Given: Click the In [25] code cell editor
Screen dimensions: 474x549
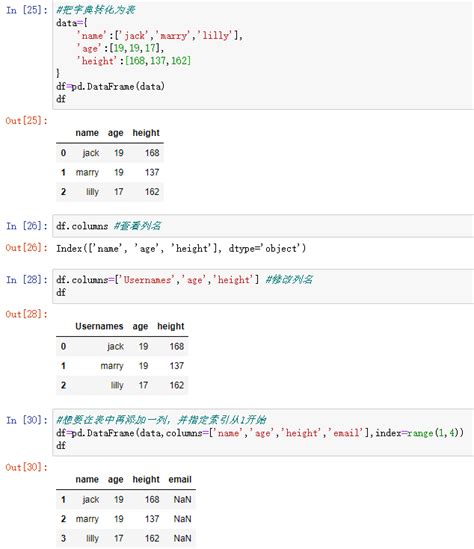Looking at the screenshot, I should coord(263,55).
